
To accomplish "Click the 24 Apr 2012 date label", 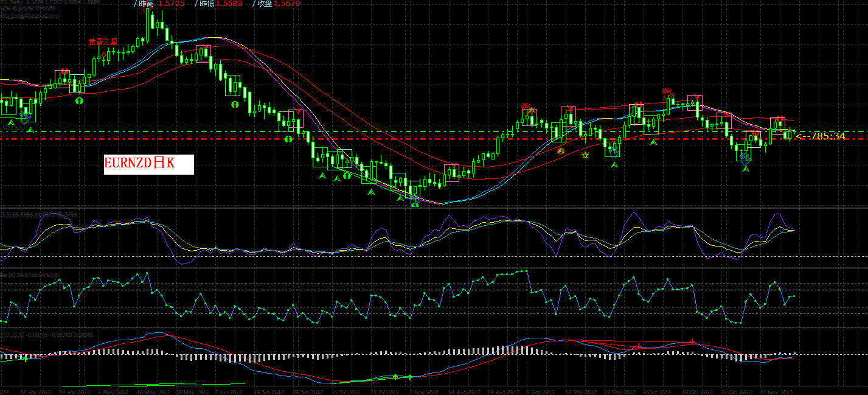I will (74, 392).
